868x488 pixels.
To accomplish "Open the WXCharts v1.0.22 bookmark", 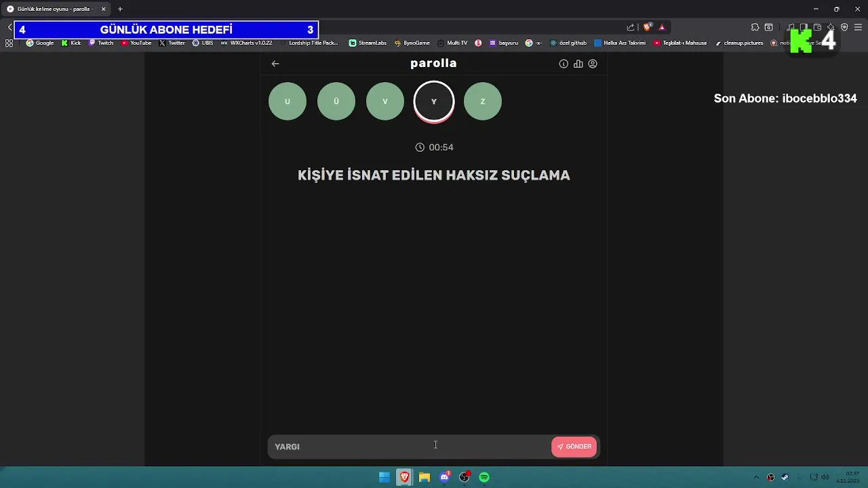I will (247, 43).
